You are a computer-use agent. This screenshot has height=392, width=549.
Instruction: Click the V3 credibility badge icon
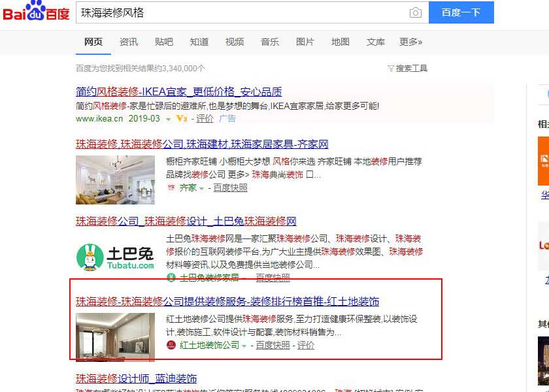pyautogui.click(x=182, y=119)
